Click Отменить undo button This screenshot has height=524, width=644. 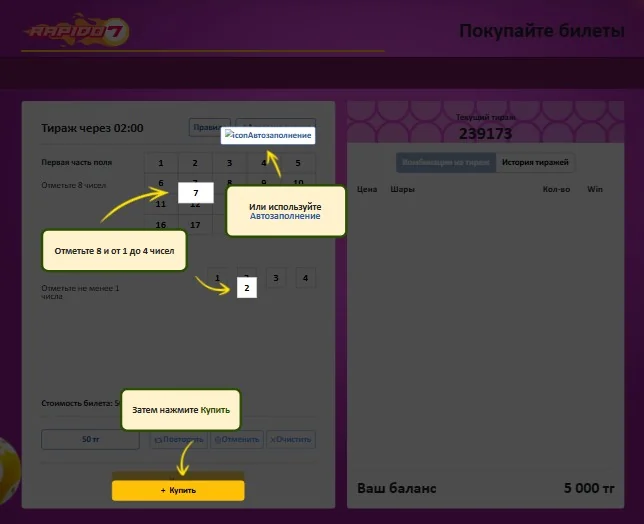(x=237, y=439)
